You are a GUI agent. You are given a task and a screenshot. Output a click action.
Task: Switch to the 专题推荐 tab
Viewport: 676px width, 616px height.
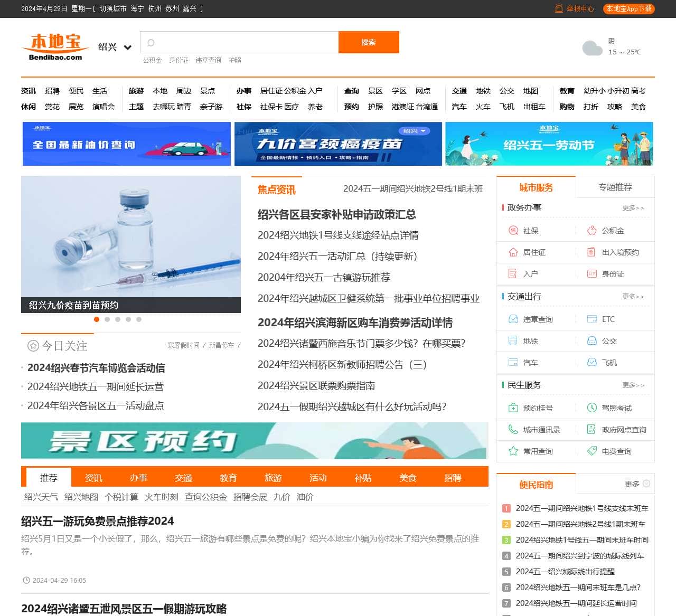615,187
